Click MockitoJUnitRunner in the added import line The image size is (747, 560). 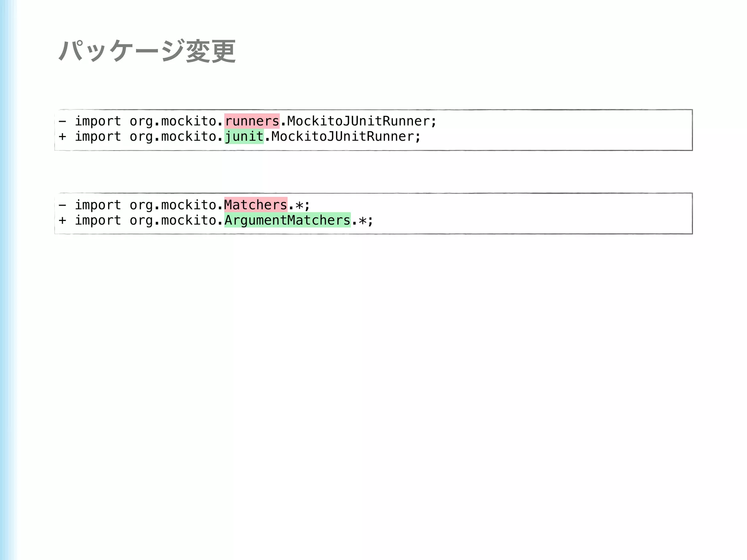[342, 136]
